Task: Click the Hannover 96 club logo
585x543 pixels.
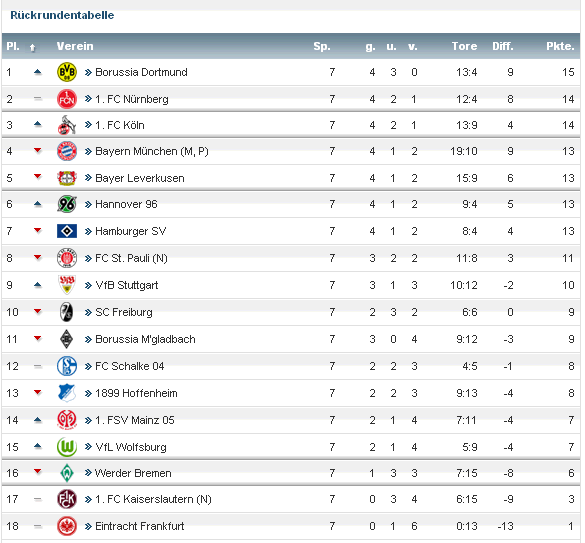Action: click(67, 204)
